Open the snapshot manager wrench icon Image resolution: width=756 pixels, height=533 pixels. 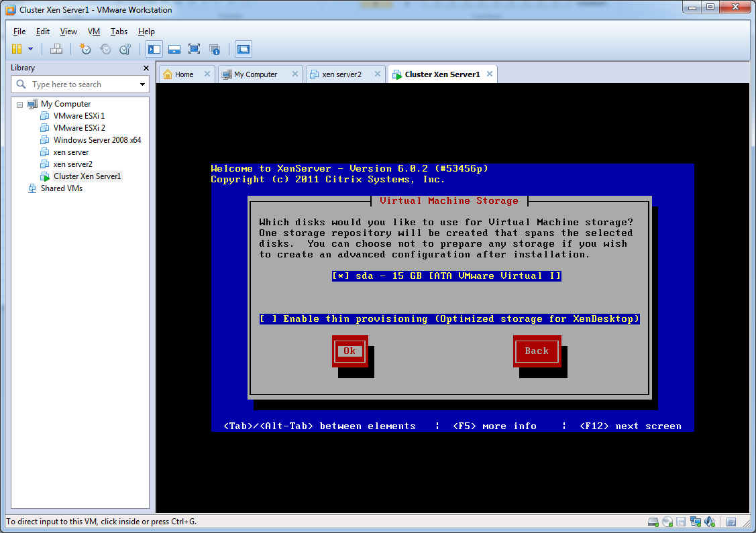[x=125, y=49]
